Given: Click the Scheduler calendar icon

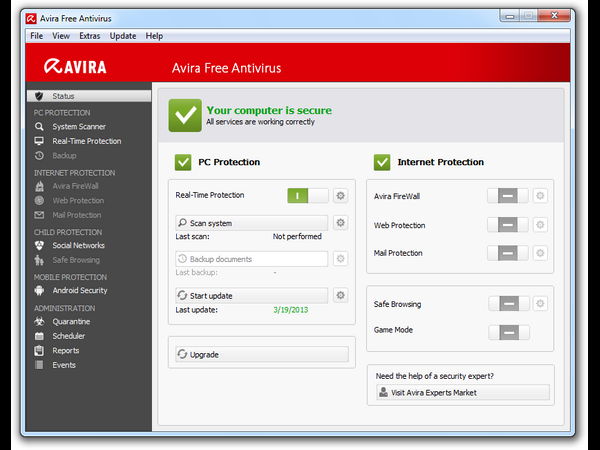Looking at the screenshot, I should (39, 336).
